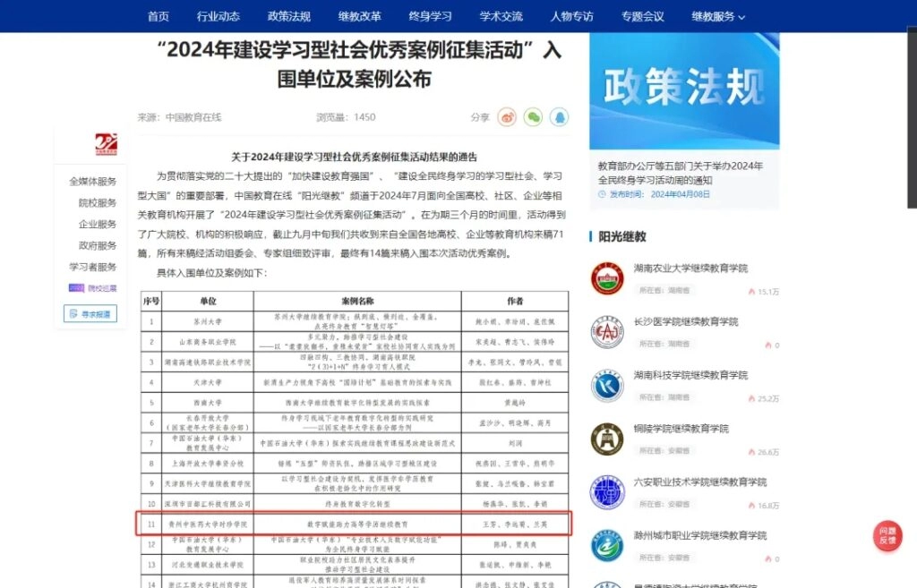Click the 案例名称 column header

pos(357,301)
